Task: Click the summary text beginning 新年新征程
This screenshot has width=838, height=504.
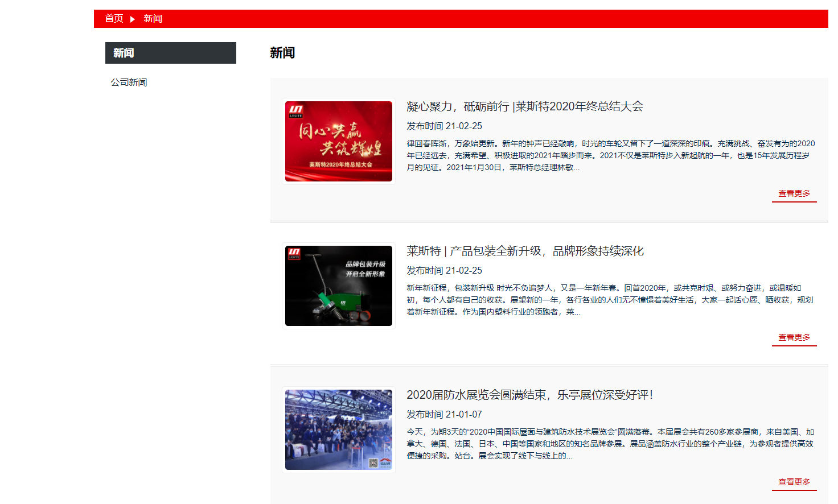Action: pyautogui.click(x=609, y=300)
